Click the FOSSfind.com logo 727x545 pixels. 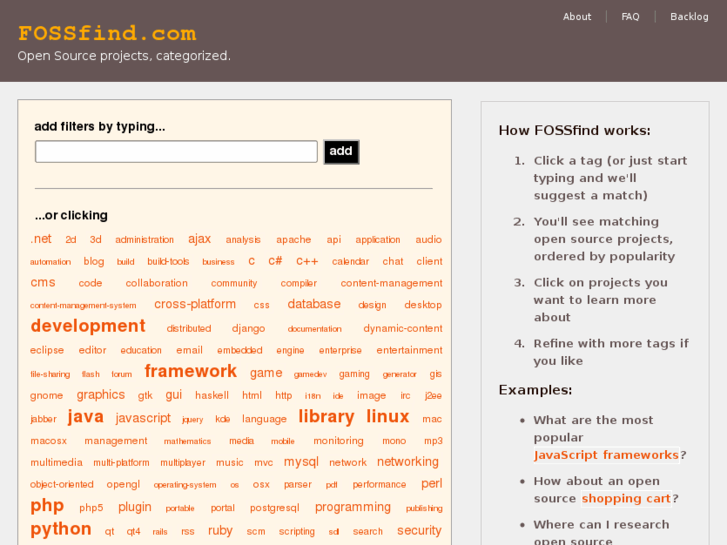tap(107, 33)
